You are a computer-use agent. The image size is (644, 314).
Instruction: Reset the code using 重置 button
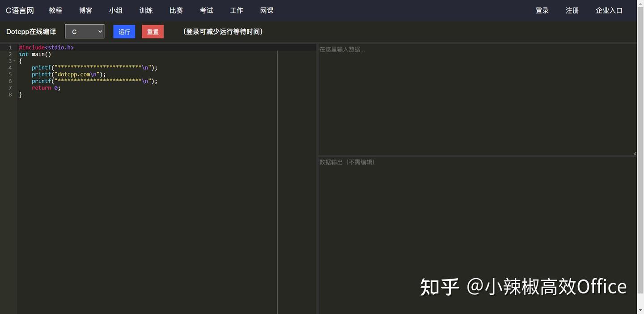click(153, 31)
